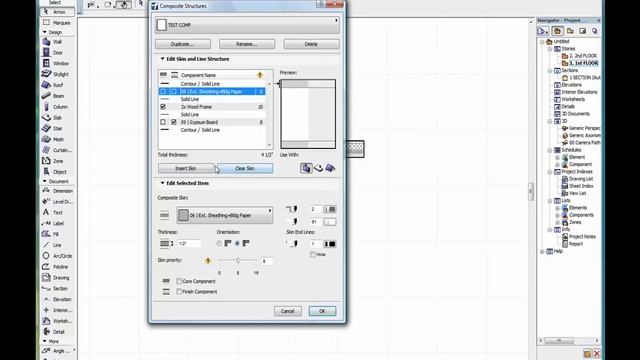The width and height of the screenshot is (640, 360).
Task: Pick the Curtain Wall tool
Action: tap(57, 150)
